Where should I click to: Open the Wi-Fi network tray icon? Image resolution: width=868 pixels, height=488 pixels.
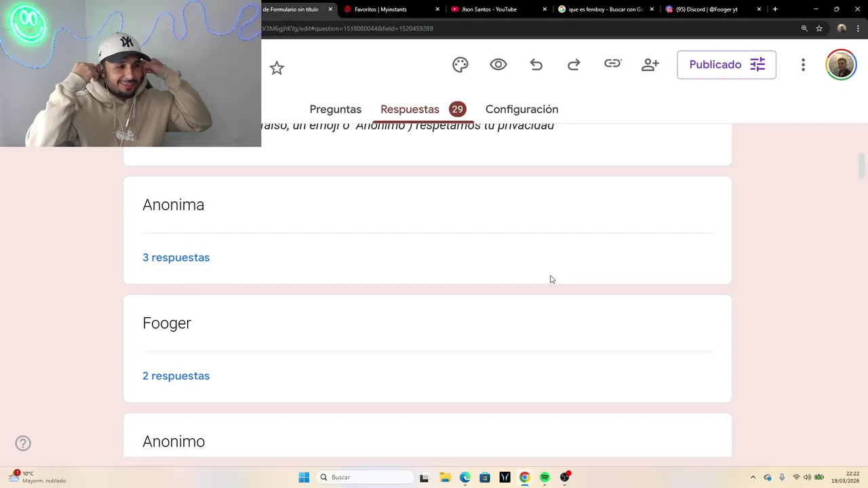pyautogui.click(x=796, y=477)
